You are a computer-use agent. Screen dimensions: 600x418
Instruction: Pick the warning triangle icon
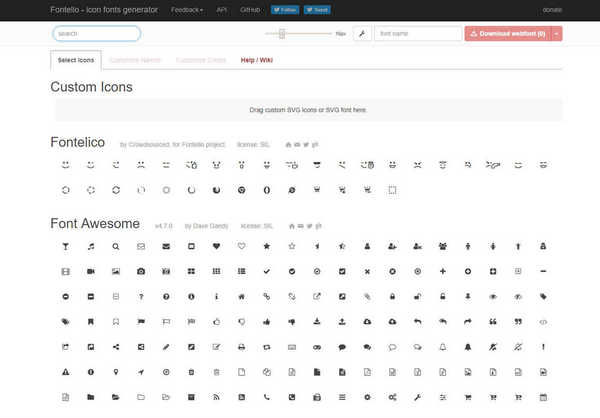[x=66, y=372]
